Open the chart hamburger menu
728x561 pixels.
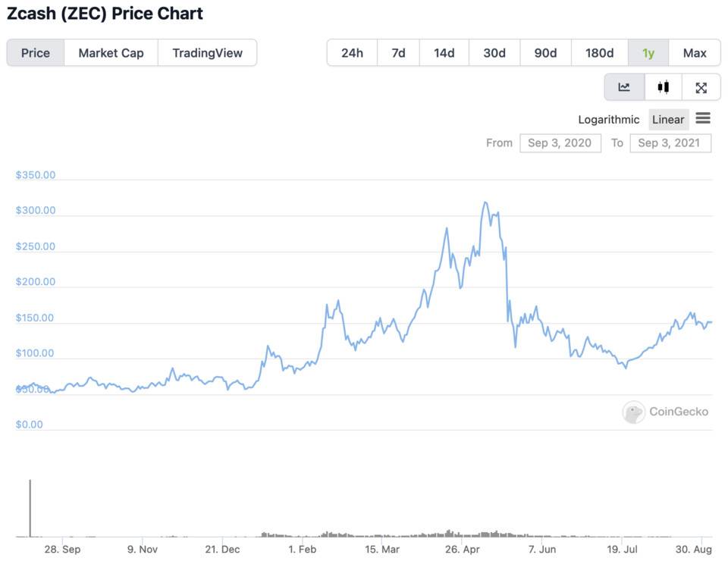pyautogui.click(x=703, y=118)
